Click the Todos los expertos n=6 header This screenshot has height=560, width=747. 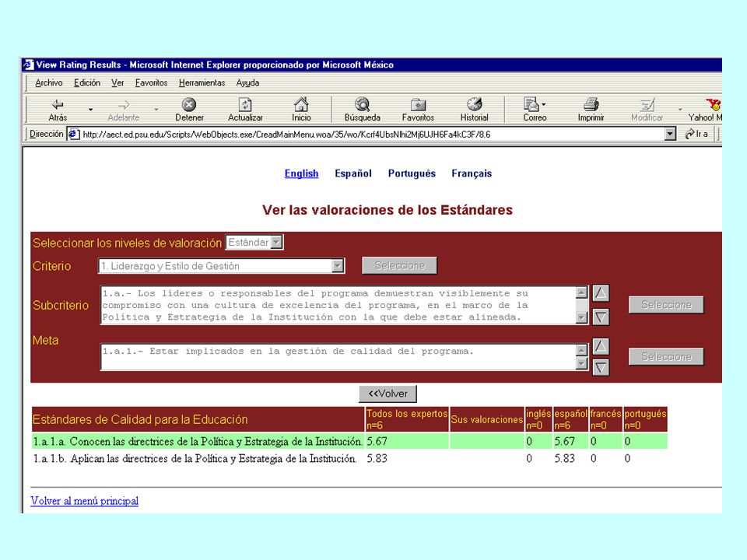(407, 419)
